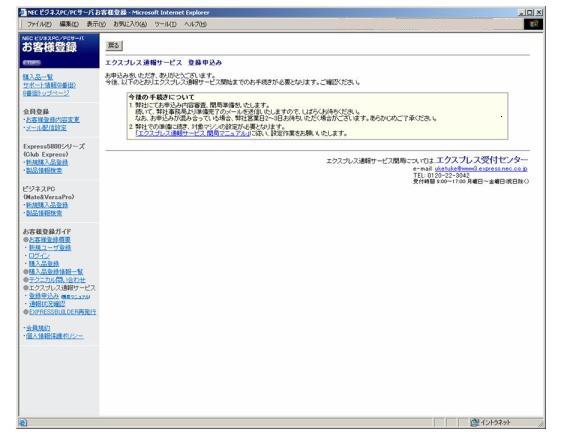This screenshot has height=432, width=576.
Task: Open the ヘルプ menu
Action: coord(195,24)
